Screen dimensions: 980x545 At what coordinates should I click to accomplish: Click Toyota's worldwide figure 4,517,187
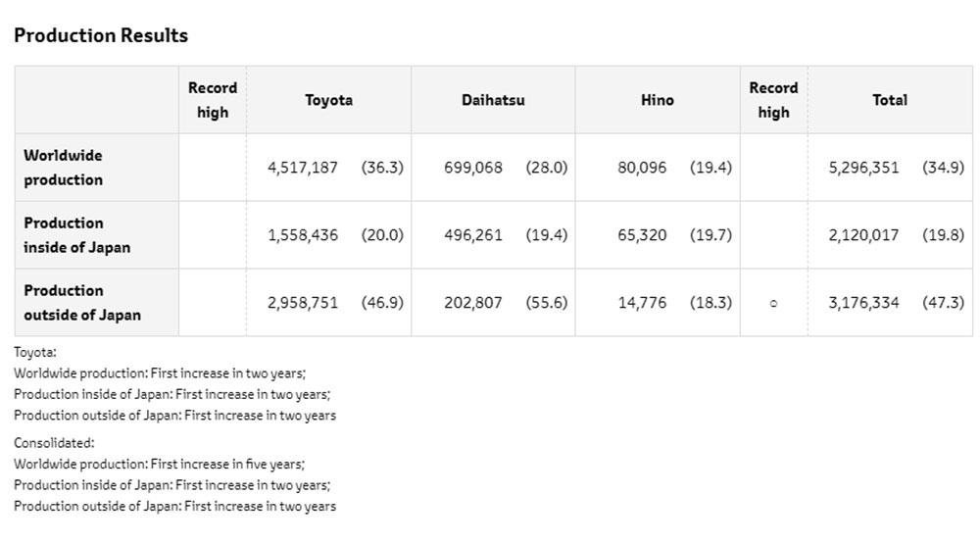point(303,168)
